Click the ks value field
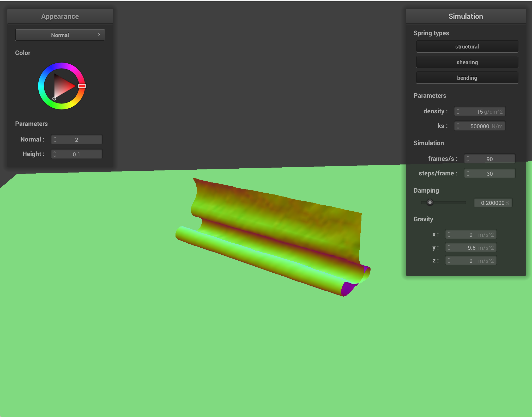Screen dimensions: 532x417 pos(480,126)
